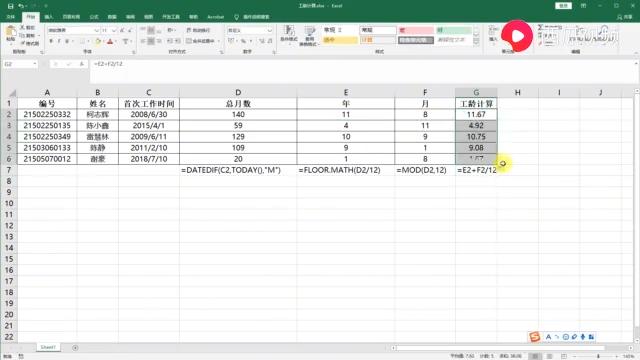Click the add new sheet plus icon
640x360 pixels.
(75, 348)
